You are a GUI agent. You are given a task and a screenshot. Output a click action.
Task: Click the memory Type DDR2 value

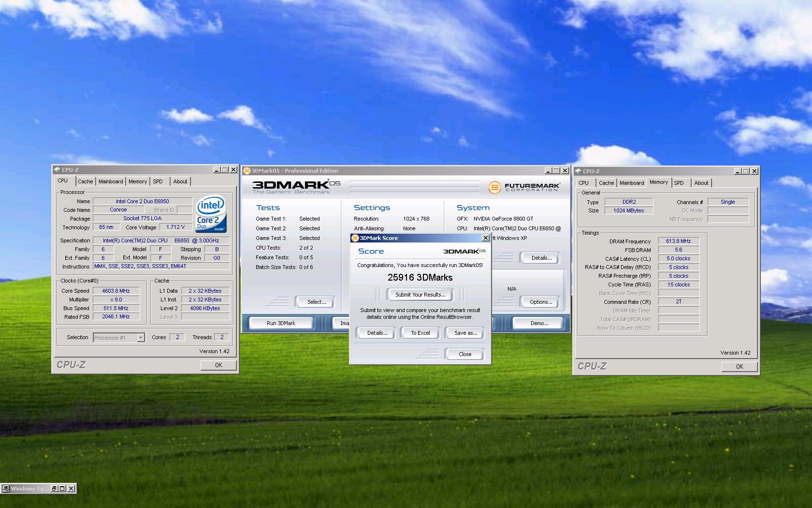point(629,202)
